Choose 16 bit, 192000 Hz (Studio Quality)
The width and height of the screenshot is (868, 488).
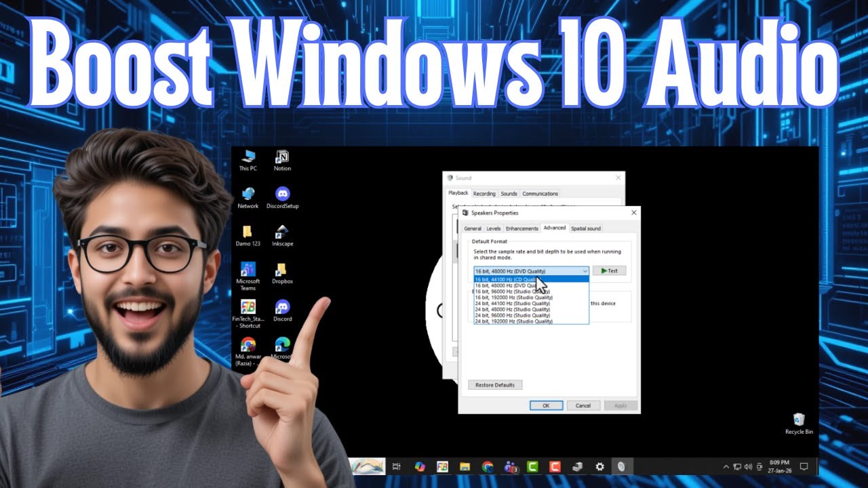[531, 298]
